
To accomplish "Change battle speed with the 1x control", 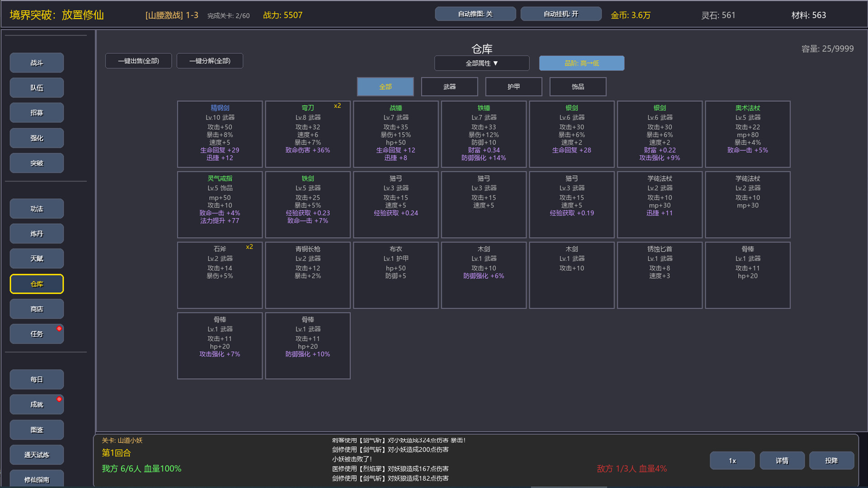I will click(x=732, y=460).
